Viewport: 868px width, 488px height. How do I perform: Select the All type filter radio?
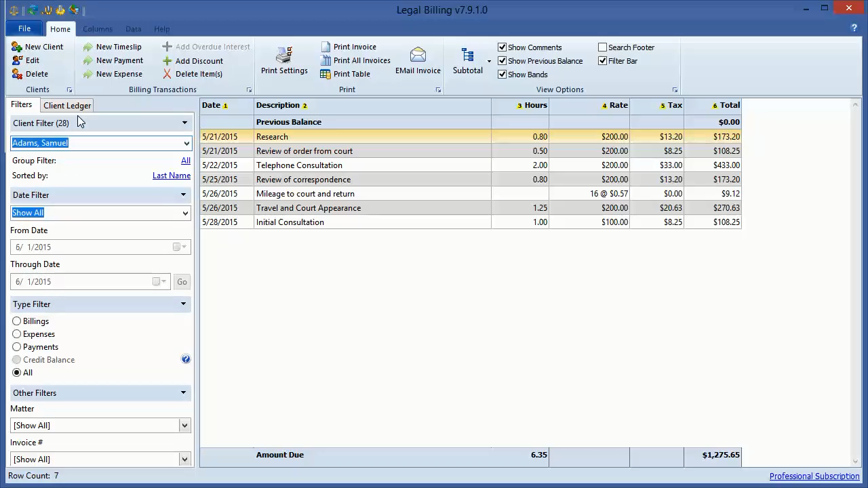17,372
